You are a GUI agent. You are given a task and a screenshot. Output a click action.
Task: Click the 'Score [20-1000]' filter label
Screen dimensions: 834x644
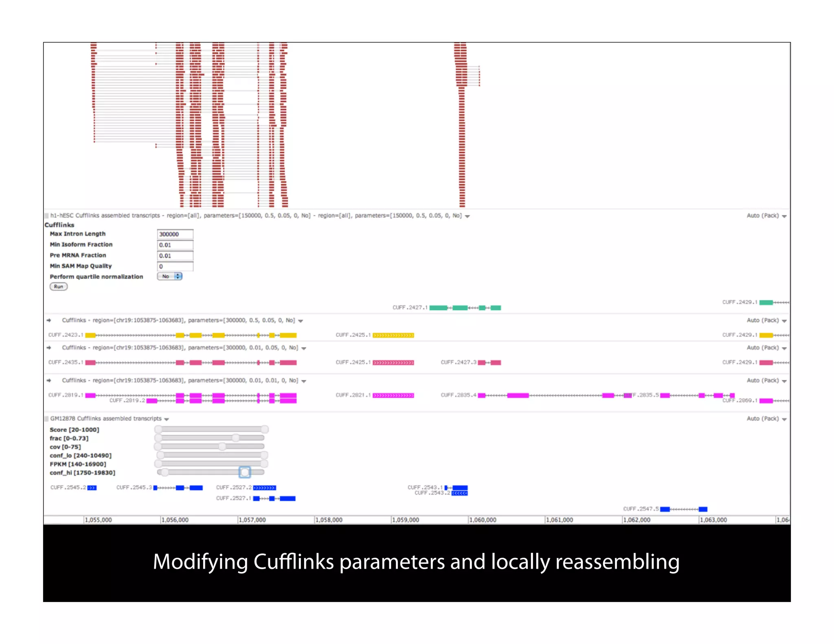tap(75, 430)
